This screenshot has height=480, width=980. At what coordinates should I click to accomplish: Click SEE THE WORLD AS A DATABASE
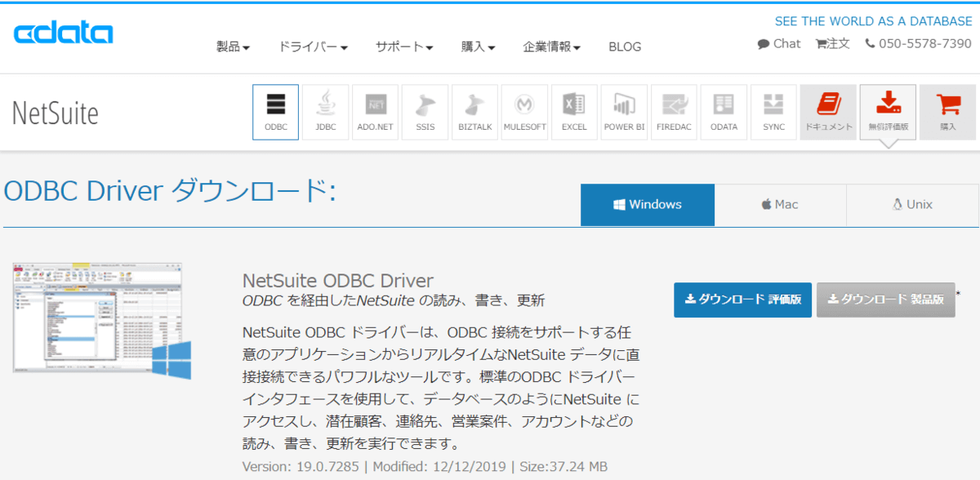click(x=873, y=21)
